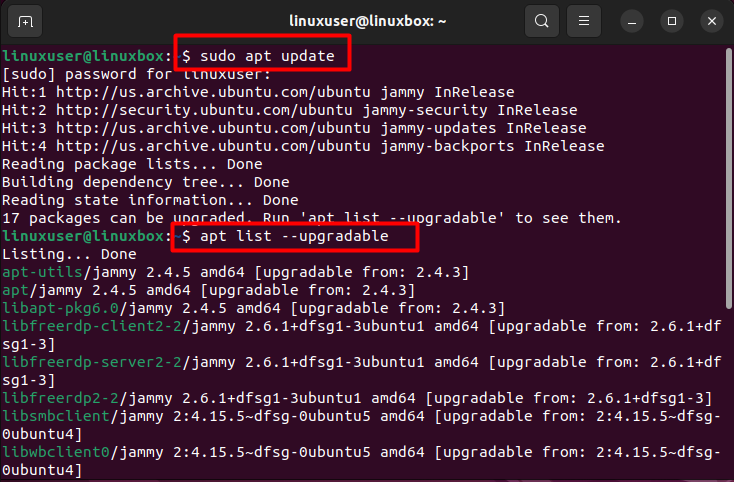This screenshot has width=734, height=482.
Task: Click the libfreerdp-client2-2 package name
Action: (92, 326)
